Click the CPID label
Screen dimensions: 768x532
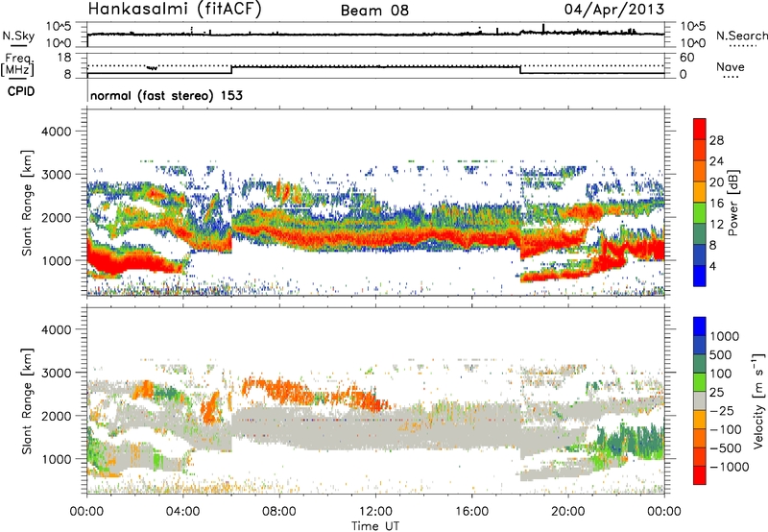pos(21,91)
